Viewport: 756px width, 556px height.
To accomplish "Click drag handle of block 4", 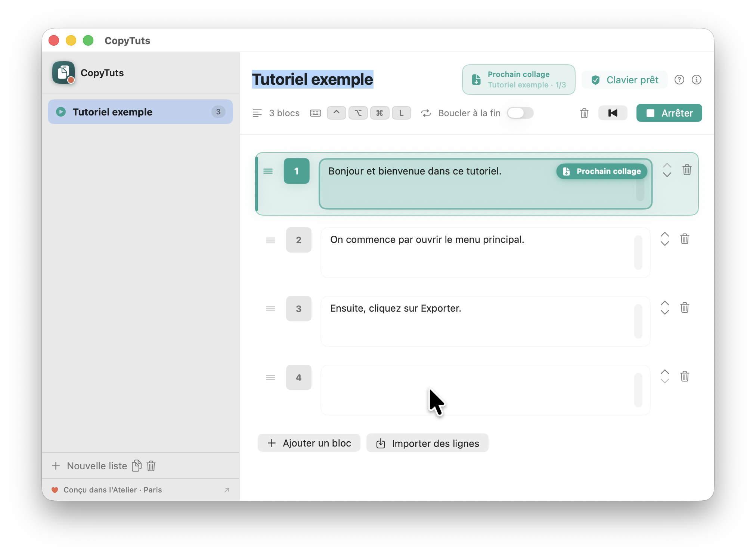I will click(270, 377).
